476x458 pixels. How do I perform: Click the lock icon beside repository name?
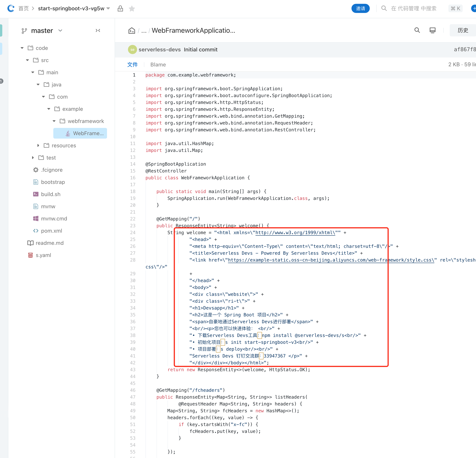pyautogui.click(x=120, y=9)
